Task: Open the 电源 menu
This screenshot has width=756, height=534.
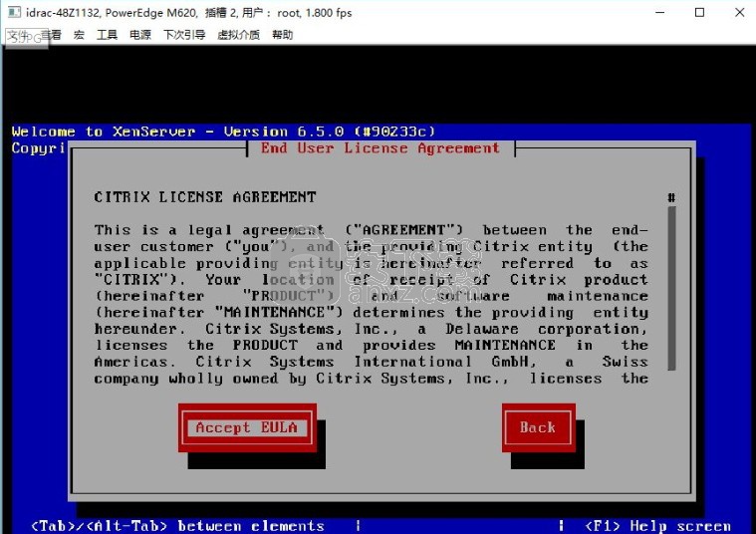Action: point(139,35)
